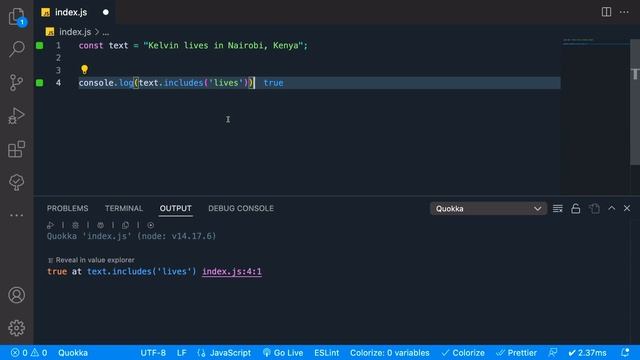Click the lightbulb code action on line 3
Screen dimensions: 640x360
(84, 69)
